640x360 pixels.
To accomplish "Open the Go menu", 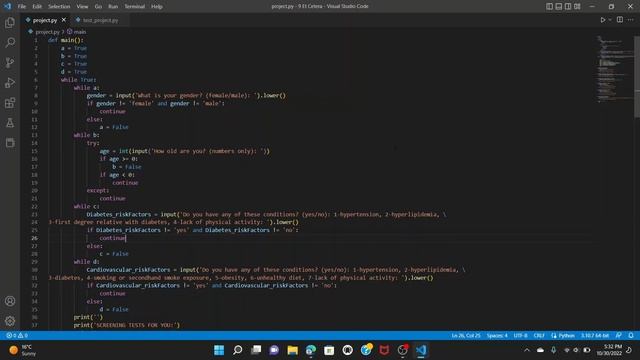I will pyautogui.click(x=98, y=7).
